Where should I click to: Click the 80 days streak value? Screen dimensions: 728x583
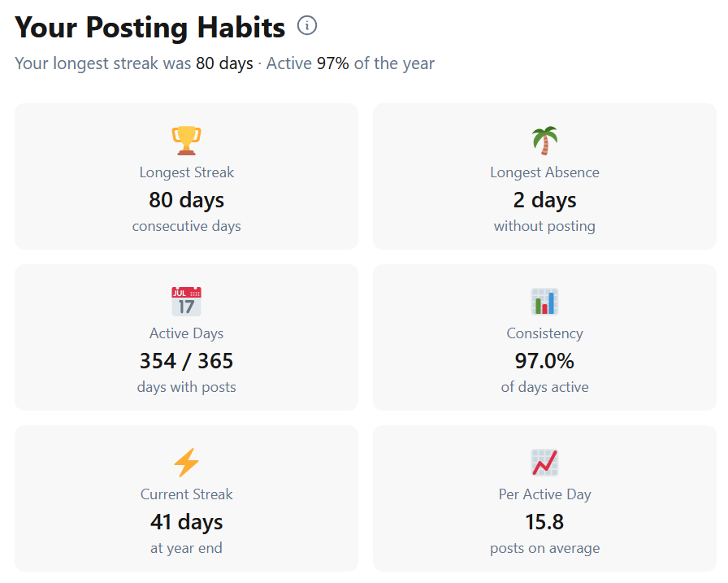186,200
